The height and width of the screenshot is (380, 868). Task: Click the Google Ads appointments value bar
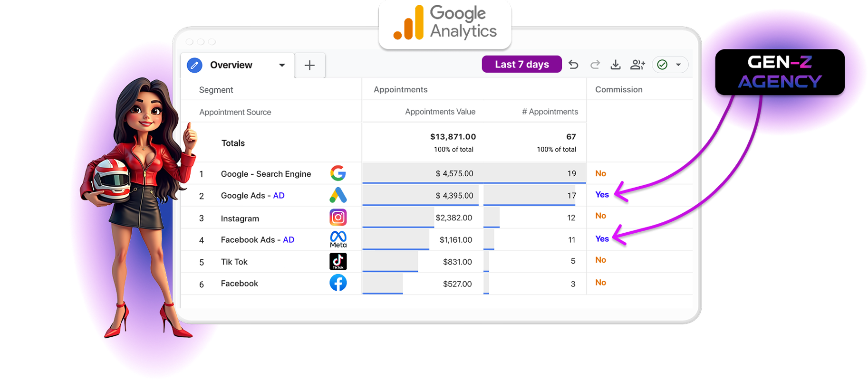420,195
